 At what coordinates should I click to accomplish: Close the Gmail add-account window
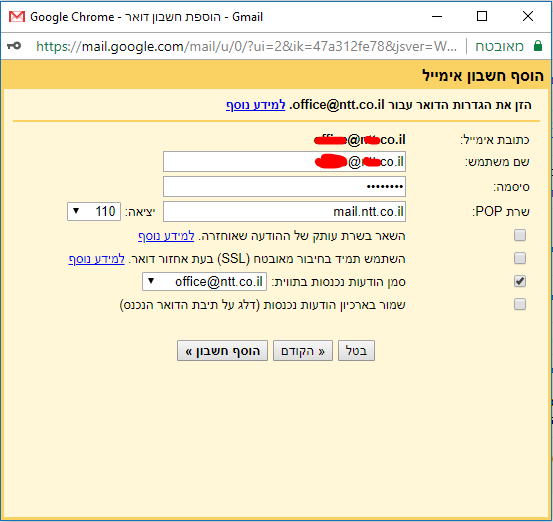[x=528, y=17]
